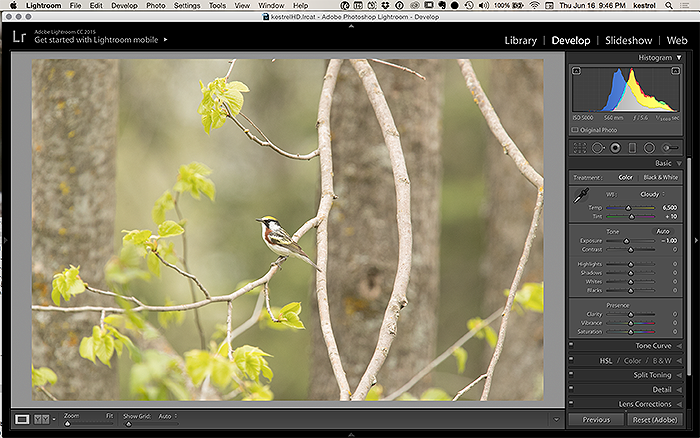Open the volume control in menu bar
700x438 pixels.
click(x=483, y=5)
